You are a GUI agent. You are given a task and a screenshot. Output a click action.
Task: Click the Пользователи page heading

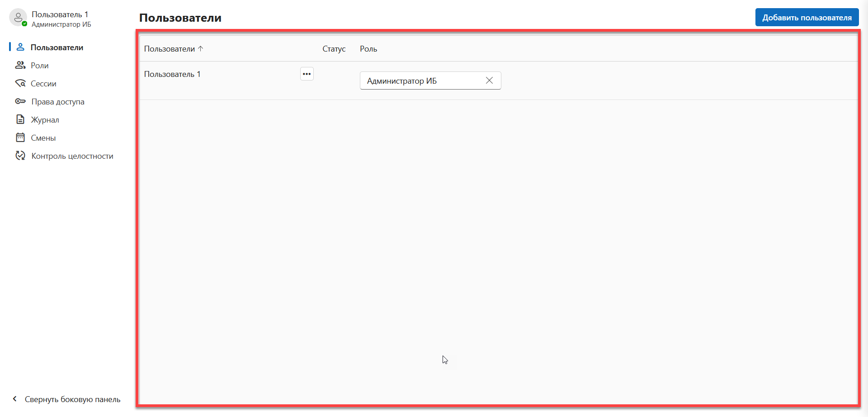180,18
